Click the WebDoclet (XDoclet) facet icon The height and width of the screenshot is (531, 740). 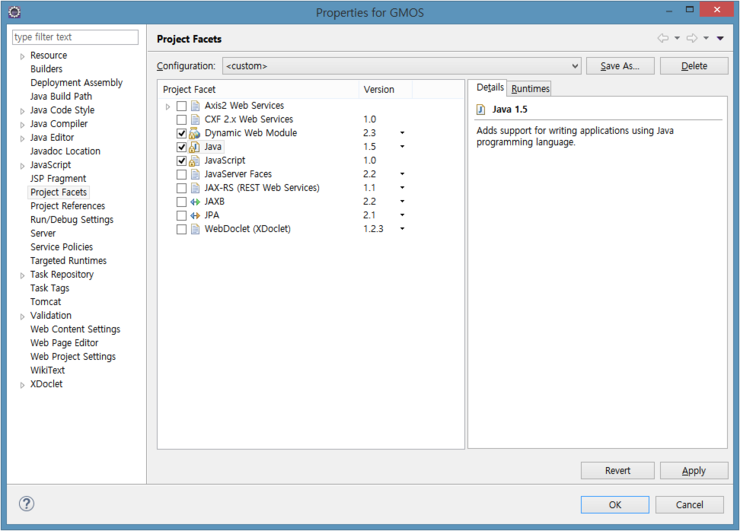[195, 229]
